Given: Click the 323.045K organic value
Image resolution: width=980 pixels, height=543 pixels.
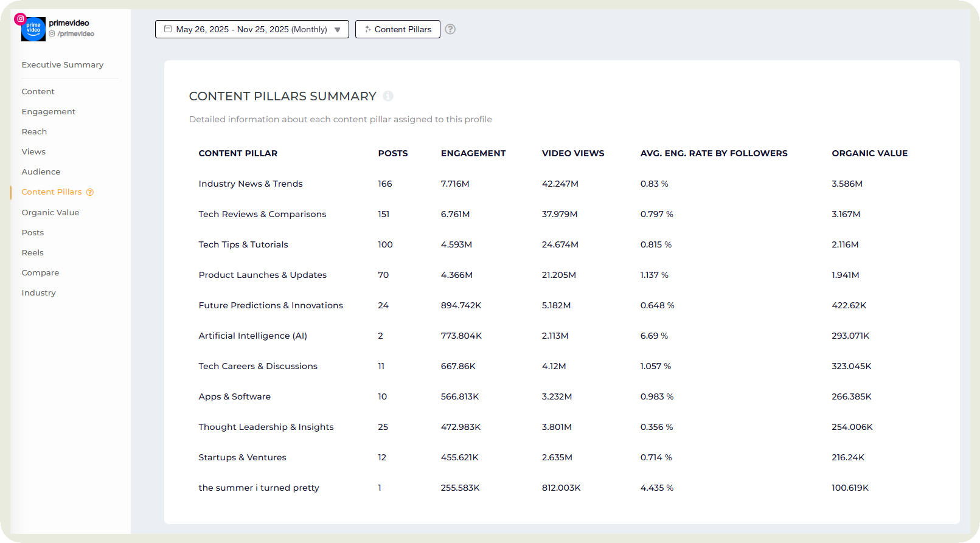Looking at the screenshot, I should pyautogui.click(x=852, y=366).
